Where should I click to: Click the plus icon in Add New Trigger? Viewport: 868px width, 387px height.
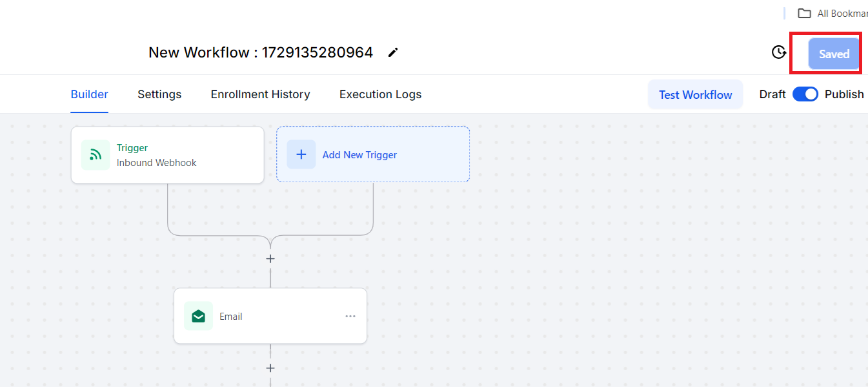[301, 155]
